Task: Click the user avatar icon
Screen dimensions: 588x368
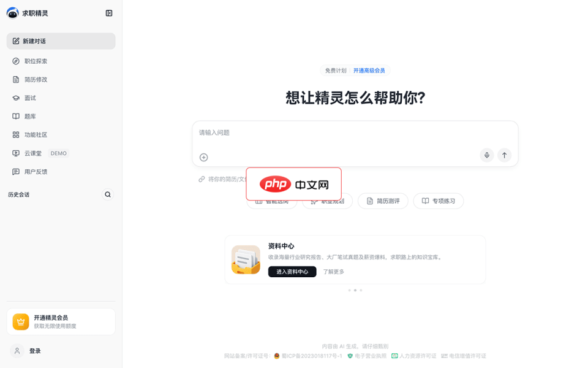Action: click(x=17, y=351)
